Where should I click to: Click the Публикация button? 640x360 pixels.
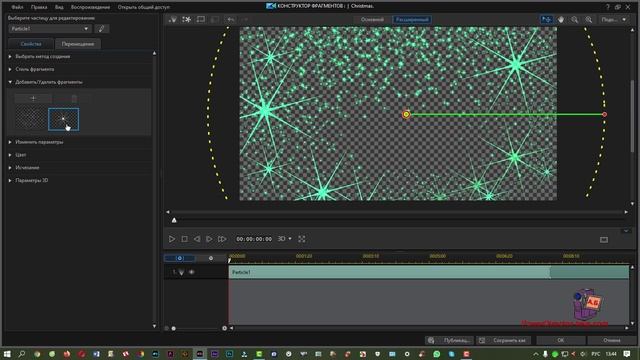450,340
